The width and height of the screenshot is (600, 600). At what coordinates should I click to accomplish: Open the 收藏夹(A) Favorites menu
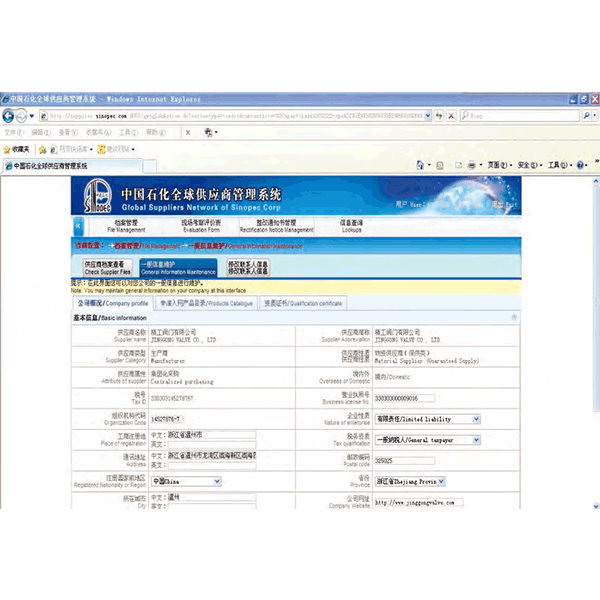click(98, 132)
